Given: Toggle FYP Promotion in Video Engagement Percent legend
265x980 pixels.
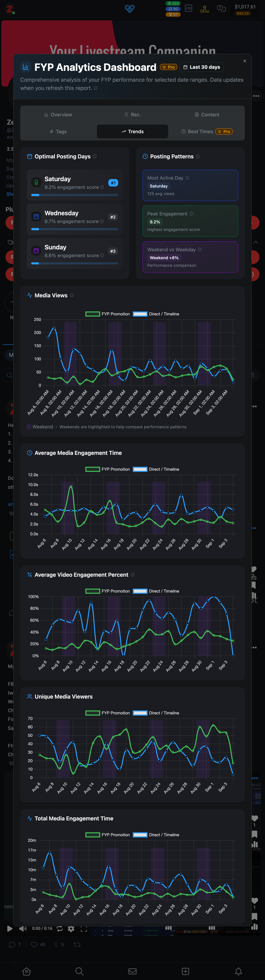Looking at the screenshot, I should click(x=108, y=591).
